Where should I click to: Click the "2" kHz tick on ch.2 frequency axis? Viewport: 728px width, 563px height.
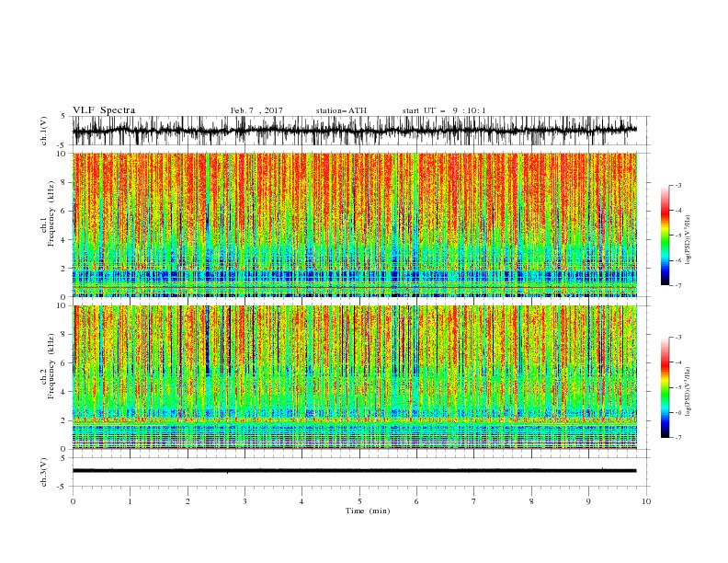tap(64, 420)
